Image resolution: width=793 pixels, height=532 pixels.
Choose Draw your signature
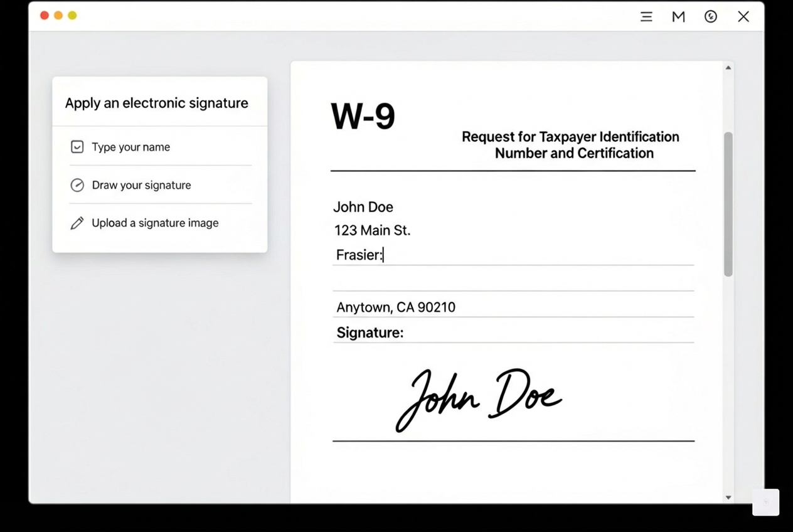(142, 185)
